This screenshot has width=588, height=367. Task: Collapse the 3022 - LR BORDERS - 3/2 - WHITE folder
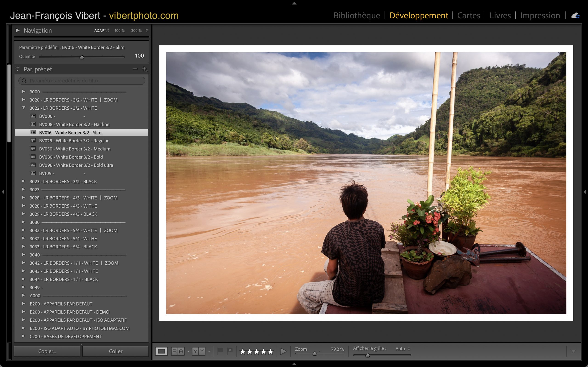(x=24, y=108)
